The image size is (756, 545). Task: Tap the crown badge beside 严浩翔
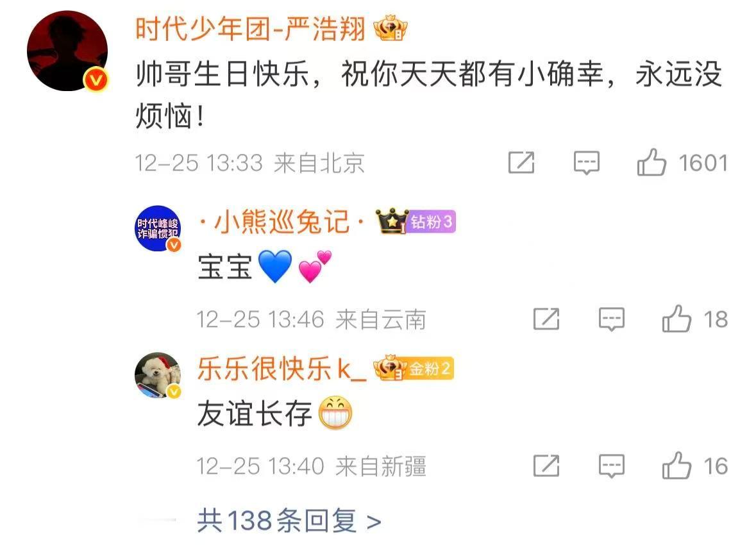click(391, 29)
